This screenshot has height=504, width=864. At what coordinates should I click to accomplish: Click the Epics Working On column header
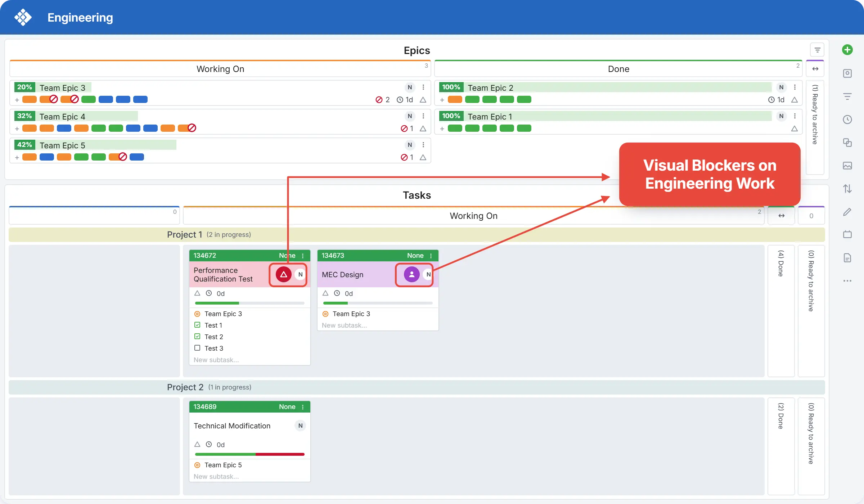pyautogui.click(x=220, y=69)
